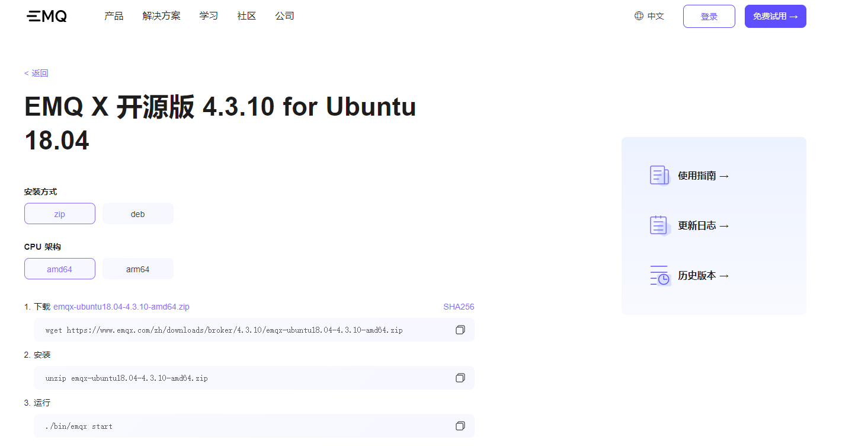Screen dimensions: 868x446
Task: Select deb install method
Action: (x=137, y=214)
